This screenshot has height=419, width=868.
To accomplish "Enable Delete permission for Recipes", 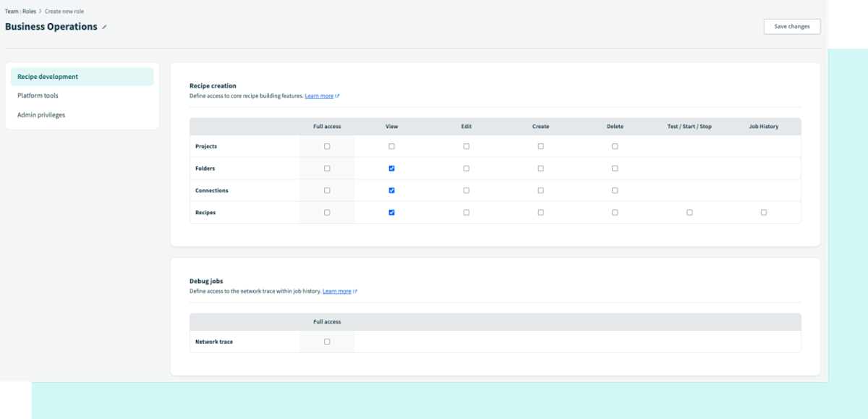I will (x=615, y=212).
